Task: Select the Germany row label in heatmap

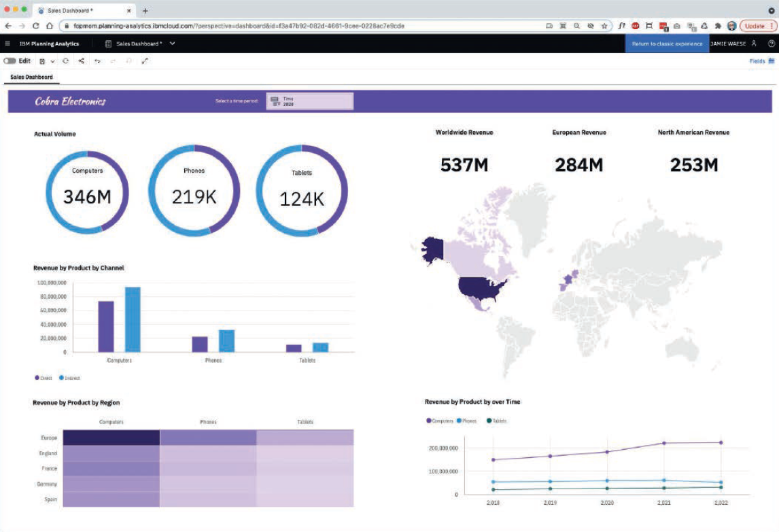Action: pyautogui.click(x=47, y=484)
